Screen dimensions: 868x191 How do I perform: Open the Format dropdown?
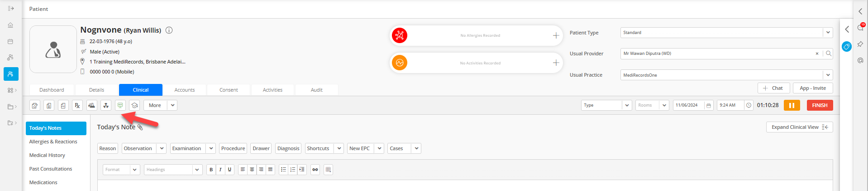tap(121, 170)
